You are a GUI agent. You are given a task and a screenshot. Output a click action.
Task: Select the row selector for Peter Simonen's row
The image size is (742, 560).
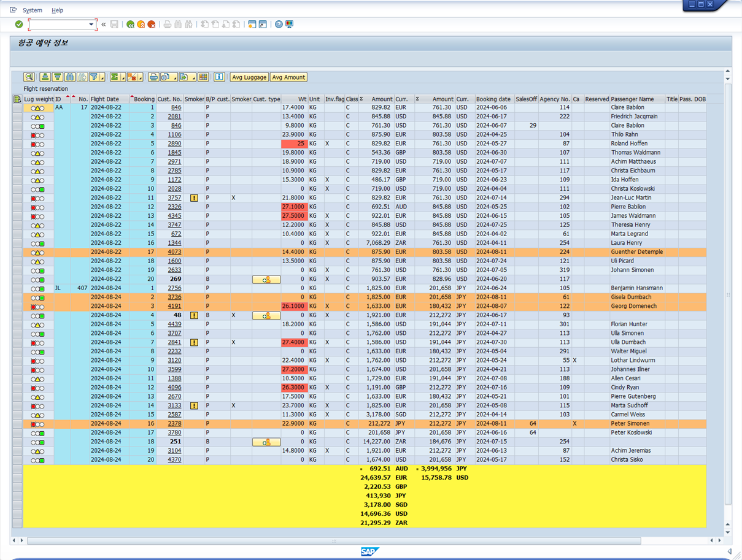tap(17, 424)
